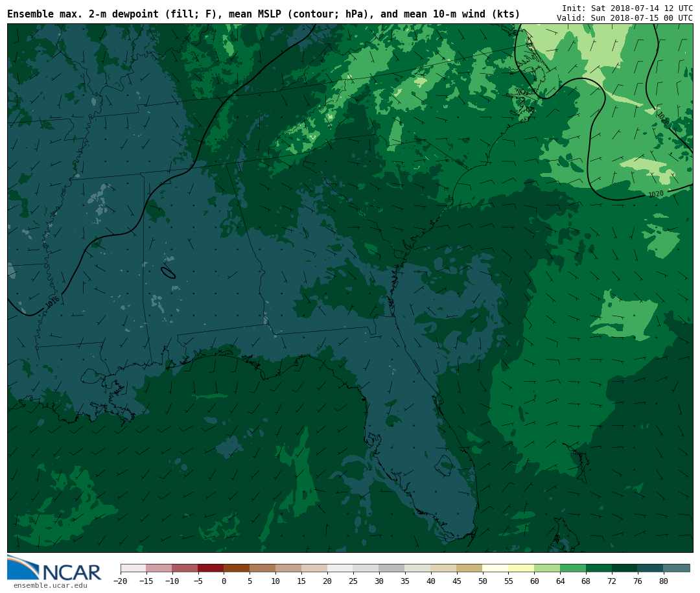The width and height of the screenshot is (700, 593).
Task: Click the colorbar swatch between -15 and -10
Action: [x=159, y=568]
